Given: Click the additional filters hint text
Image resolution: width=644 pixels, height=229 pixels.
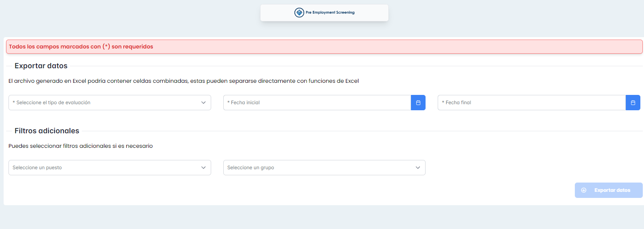Looking at the screenshot, I should click(x=80, y=146).
